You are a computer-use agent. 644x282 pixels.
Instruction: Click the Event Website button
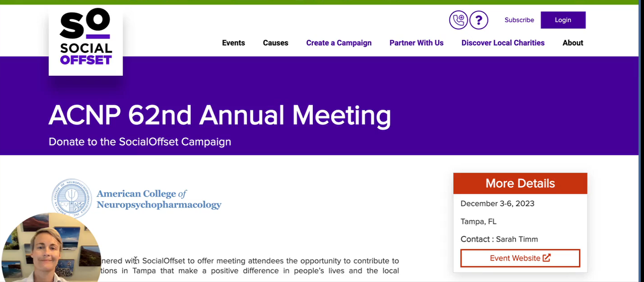520,258
